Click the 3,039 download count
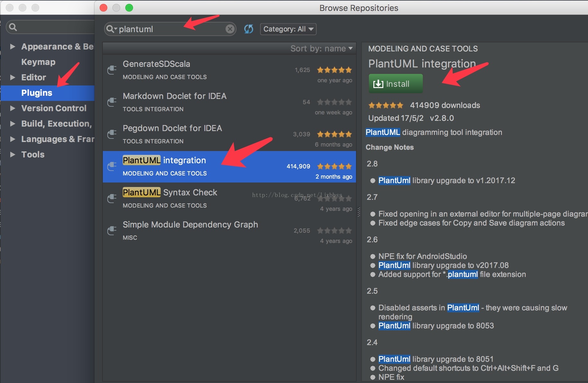Image resolution: width=588 pixels, height=383 pixels. 301,134
